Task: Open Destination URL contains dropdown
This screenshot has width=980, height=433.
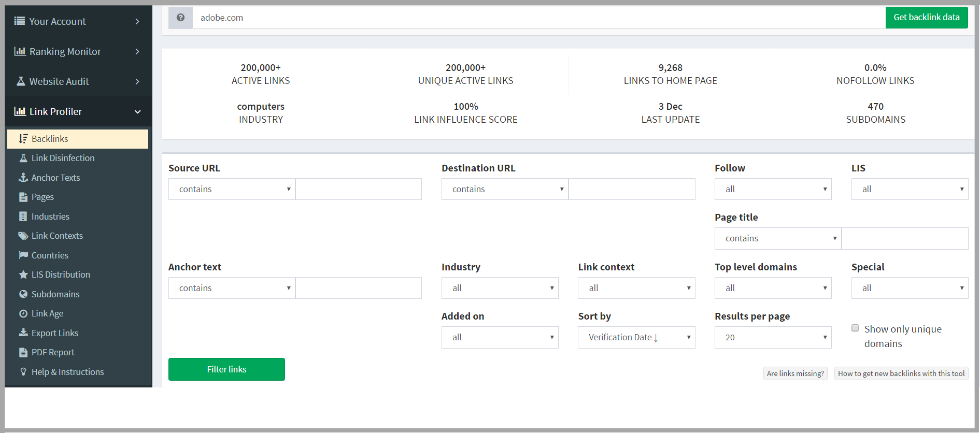Action: coord(505,189)
